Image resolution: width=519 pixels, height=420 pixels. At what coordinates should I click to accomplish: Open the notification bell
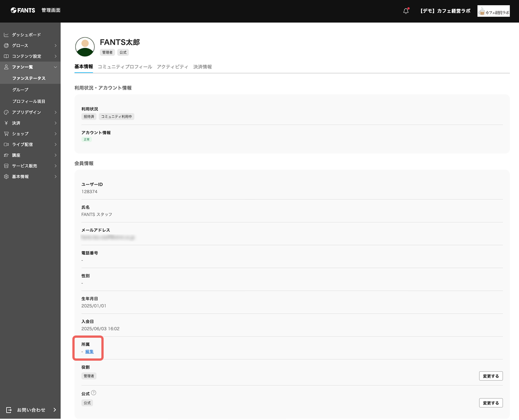click(406, 11)
